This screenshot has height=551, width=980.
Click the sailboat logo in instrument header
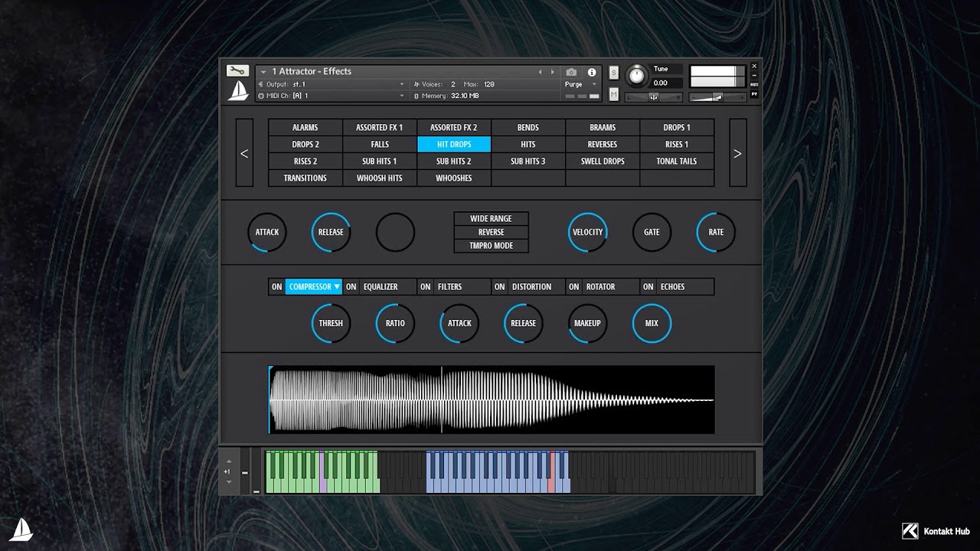coord(238,91)
